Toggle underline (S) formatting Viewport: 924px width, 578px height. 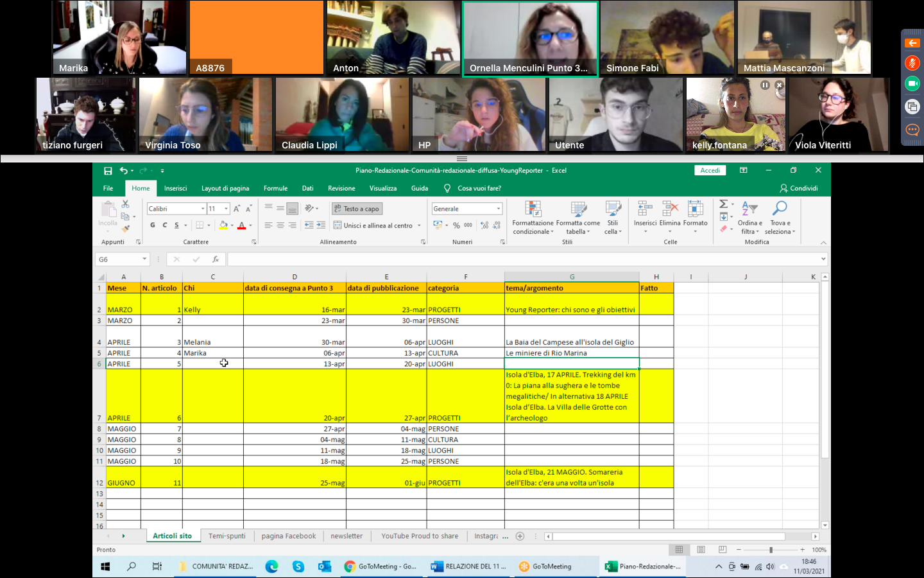[x=176, y=225]
